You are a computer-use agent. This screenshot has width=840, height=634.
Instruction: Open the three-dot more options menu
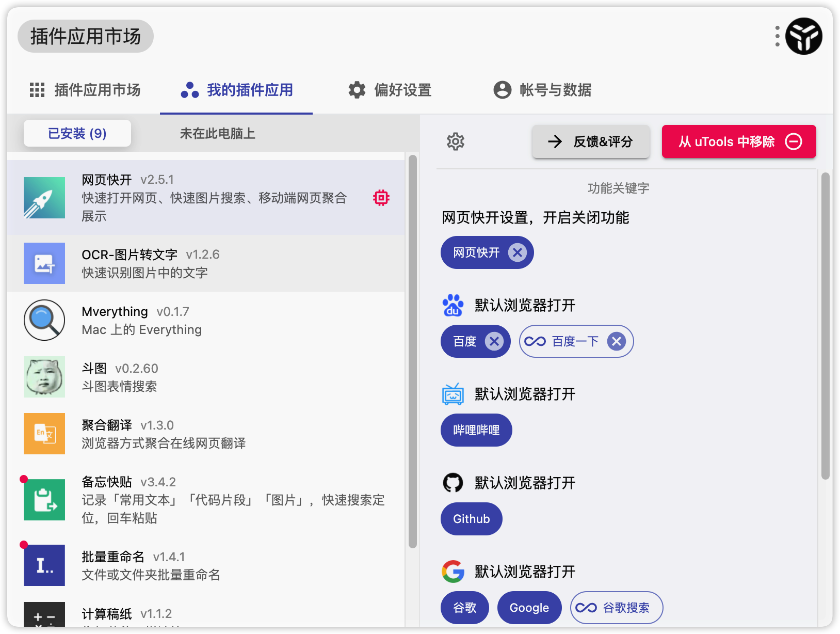click(x=777, y=36)
